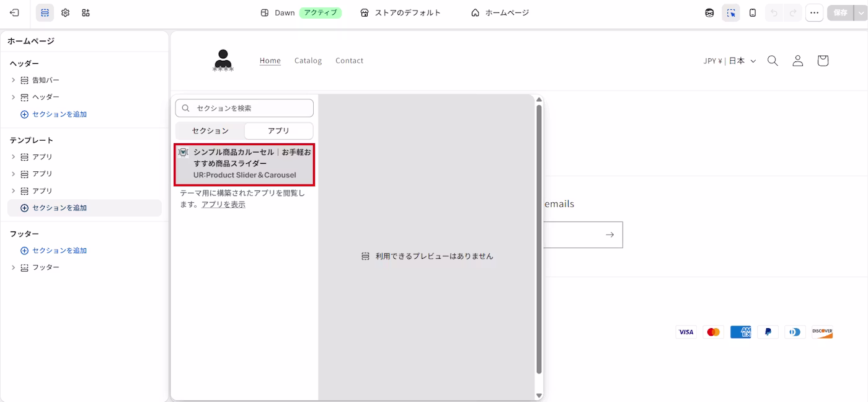Toggle the inspector selection tool
The width and height of the screenshot is (868, 402).
click(x=731, y=12)
